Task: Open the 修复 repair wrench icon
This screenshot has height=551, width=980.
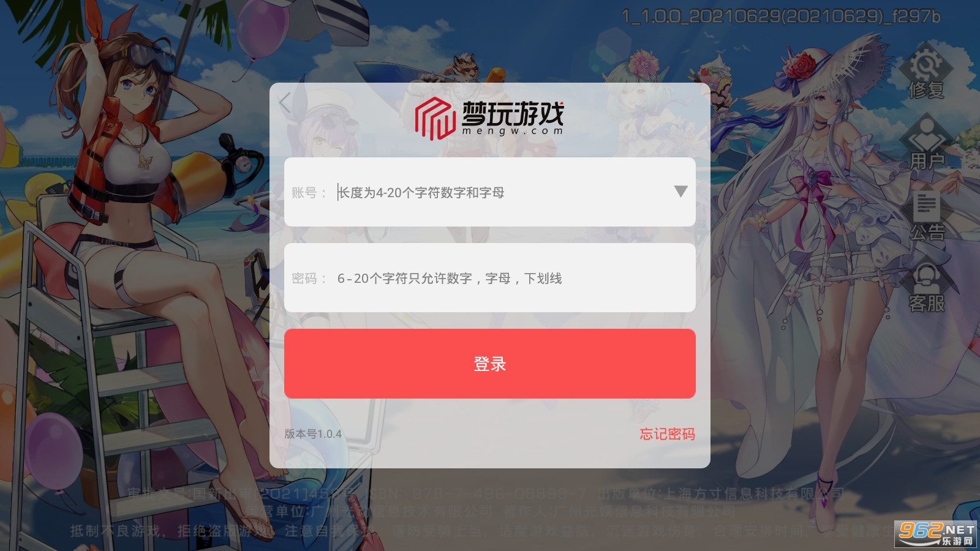Action: click(x=926, y=61)
